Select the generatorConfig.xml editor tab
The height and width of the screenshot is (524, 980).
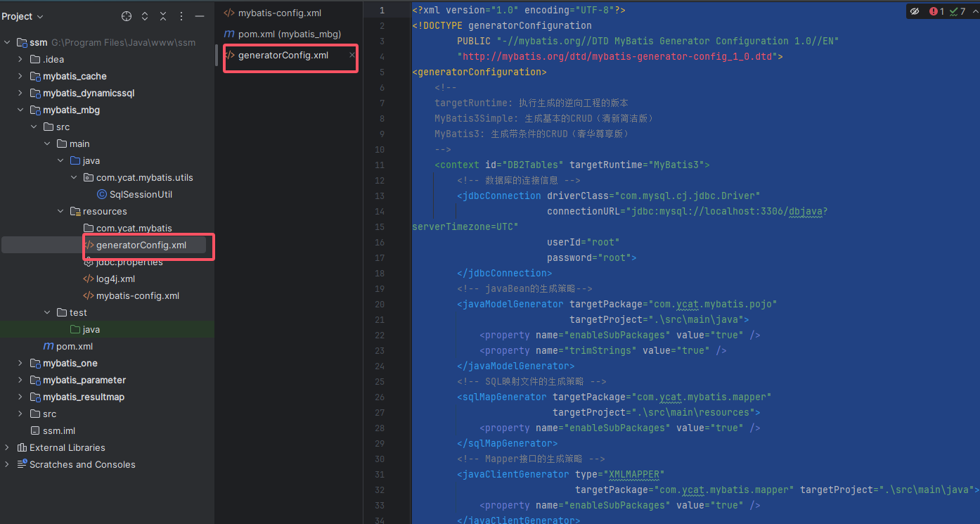283,55
